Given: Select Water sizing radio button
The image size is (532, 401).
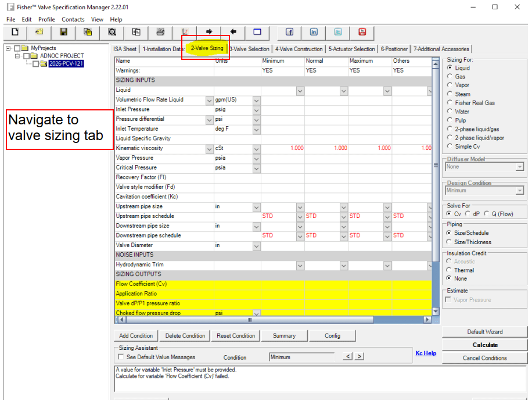Looking at the screenshot, I should click(x=450, y=112).
